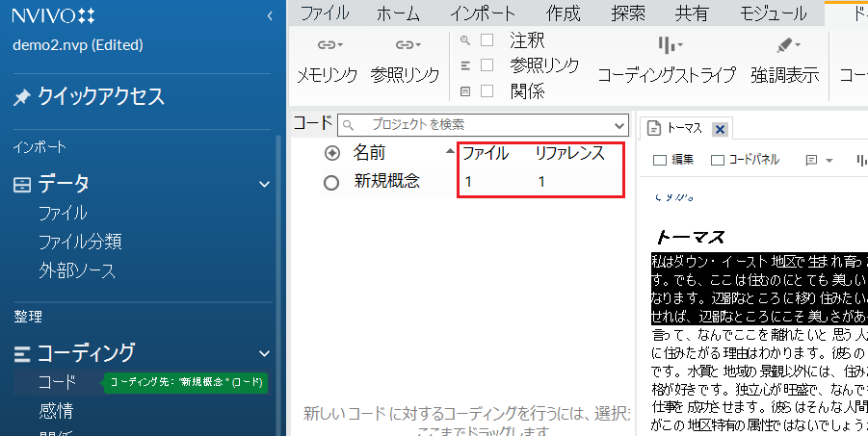Switch to the インポート ribbon tab

[482, 13]
